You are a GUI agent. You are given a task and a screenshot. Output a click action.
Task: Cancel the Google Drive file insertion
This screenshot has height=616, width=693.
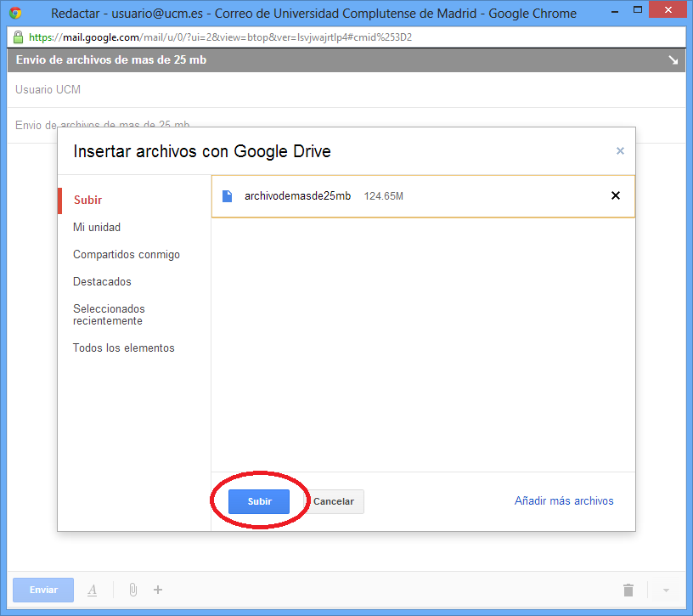tap(334, 501)
